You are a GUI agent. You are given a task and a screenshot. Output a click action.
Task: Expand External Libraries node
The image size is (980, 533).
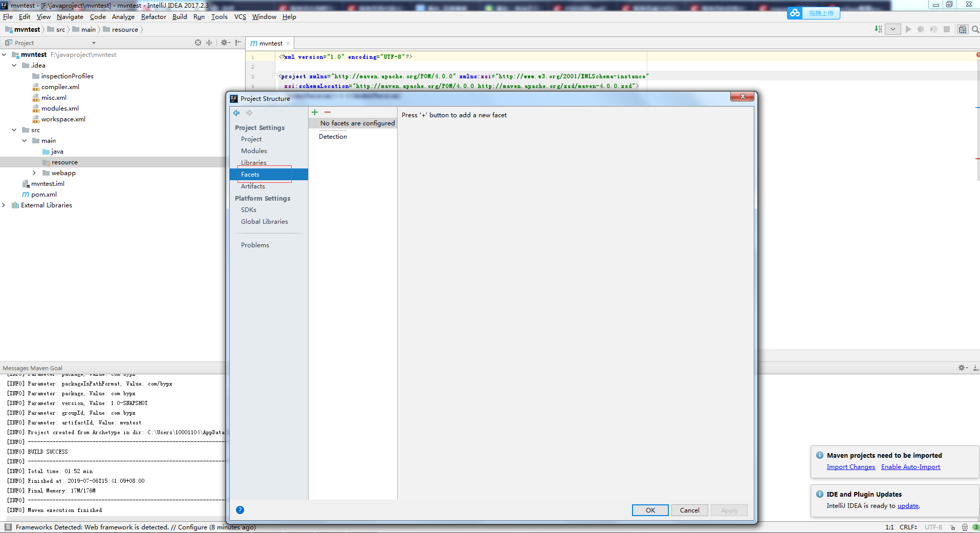point(4,205)
